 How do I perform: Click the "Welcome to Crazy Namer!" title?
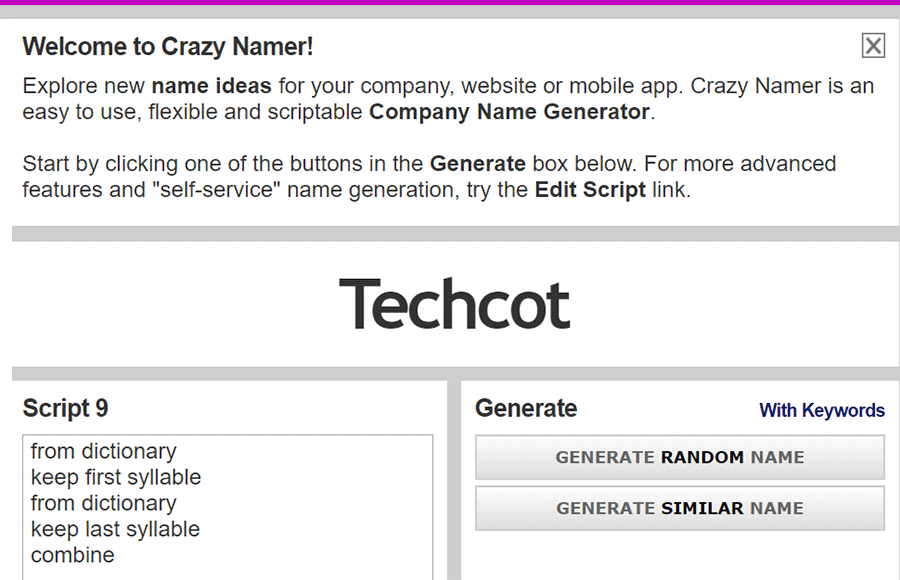[168, 46]
